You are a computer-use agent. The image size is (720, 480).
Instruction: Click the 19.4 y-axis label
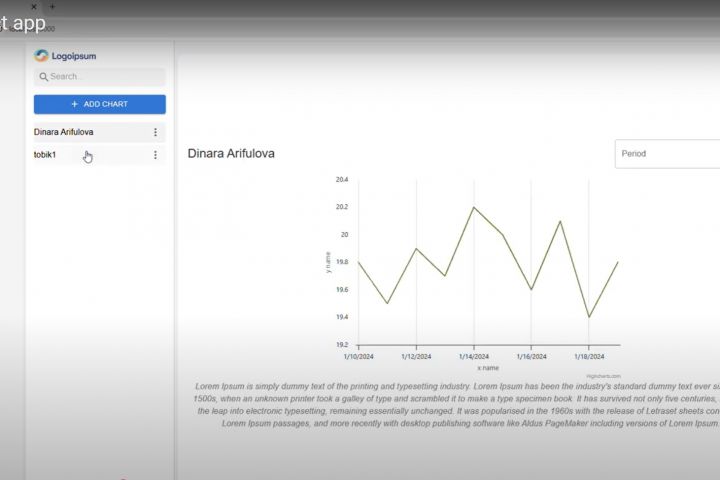(342, 317)
